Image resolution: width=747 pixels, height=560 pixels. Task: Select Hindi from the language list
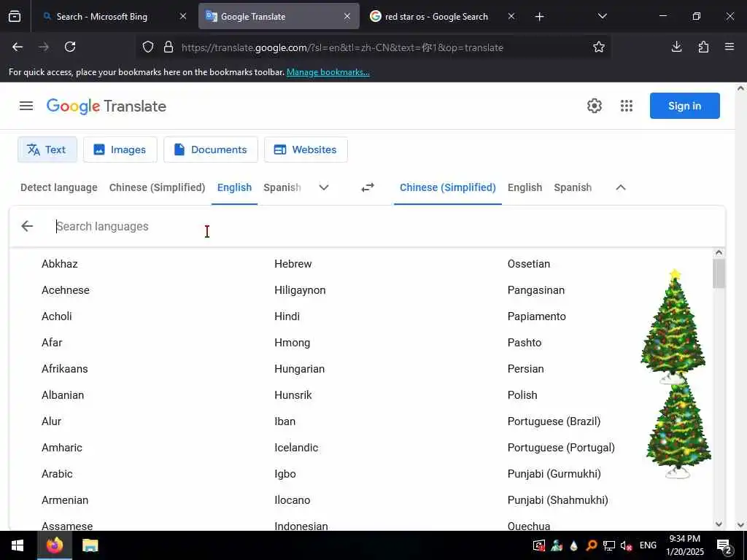point(287,316)
